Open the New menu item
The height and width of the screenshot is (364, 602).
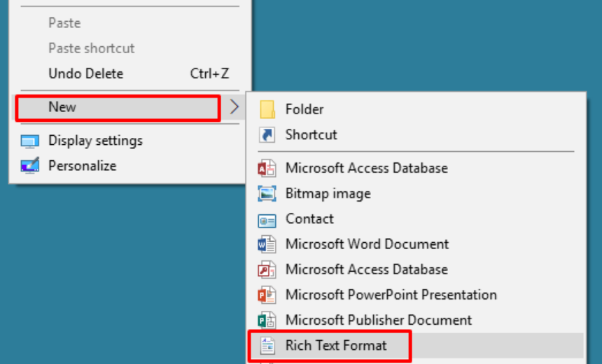tap(62, 107)
